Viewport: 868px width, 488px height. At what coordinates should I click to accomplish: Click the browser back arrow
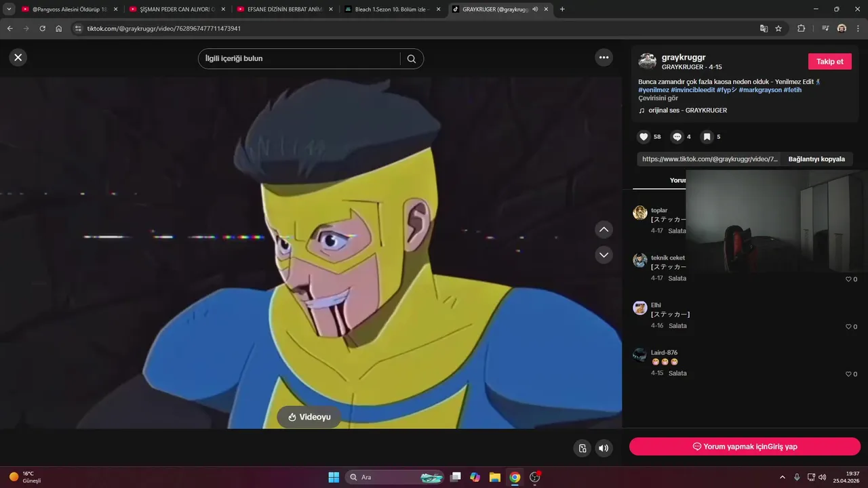10,28
